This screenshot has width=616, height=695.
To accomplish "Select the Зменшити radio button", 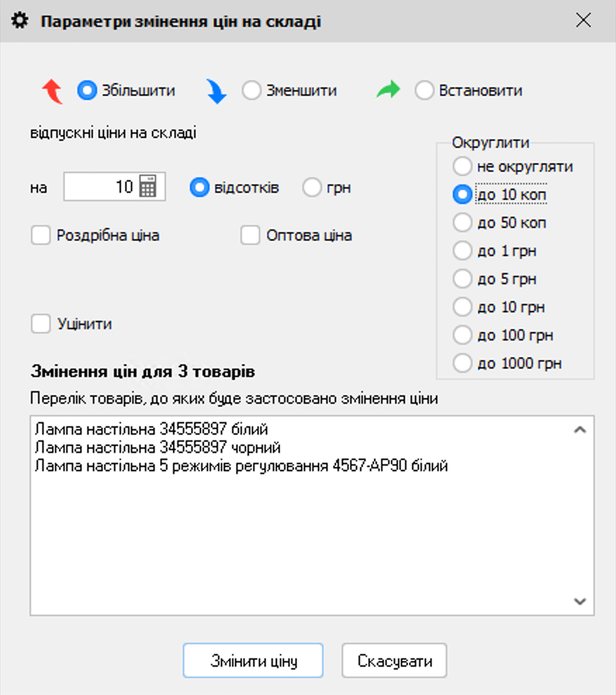I will 250,90.
